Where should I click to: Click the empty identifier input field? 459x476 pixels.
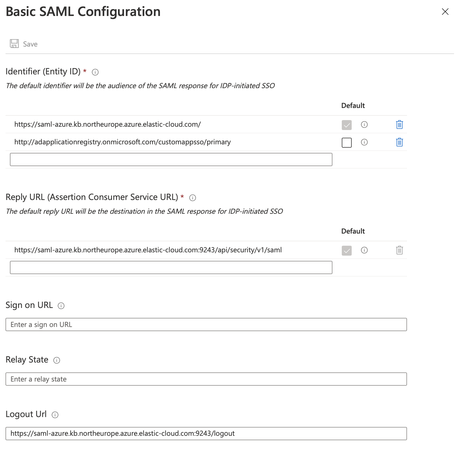click(171, 159)
